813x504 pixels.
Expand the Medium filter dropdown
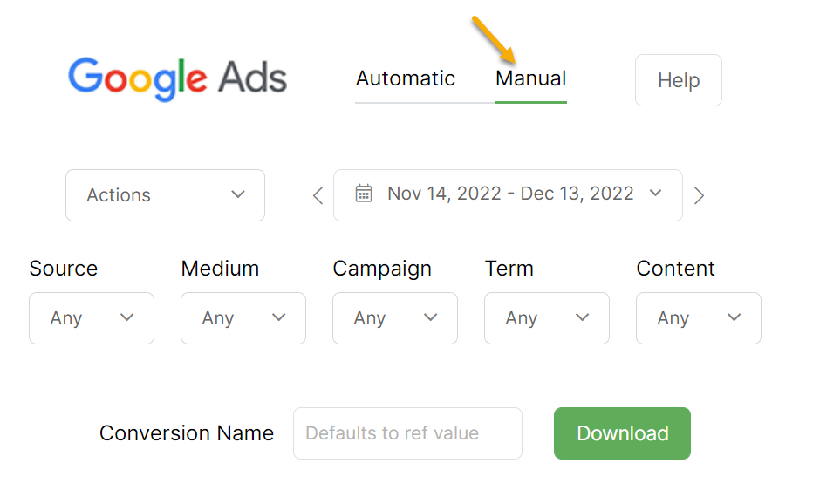point(243,318)
